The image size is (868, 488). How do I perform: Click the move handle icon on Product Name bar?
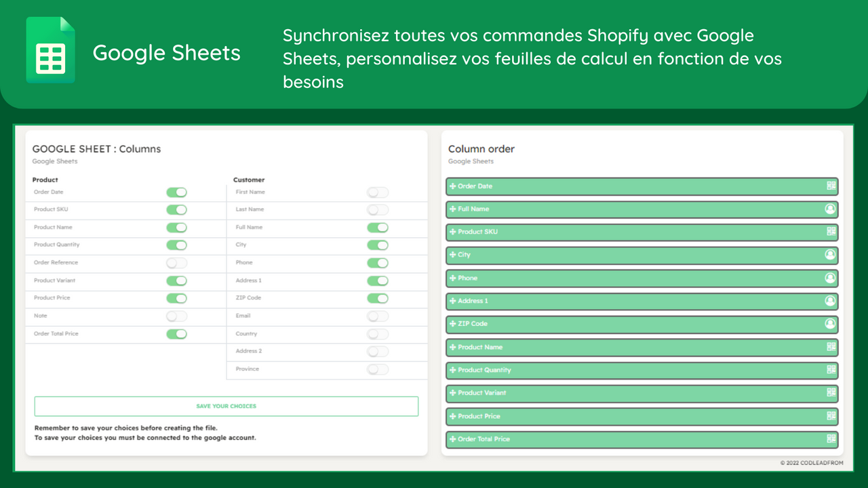[x=453, y=347]
